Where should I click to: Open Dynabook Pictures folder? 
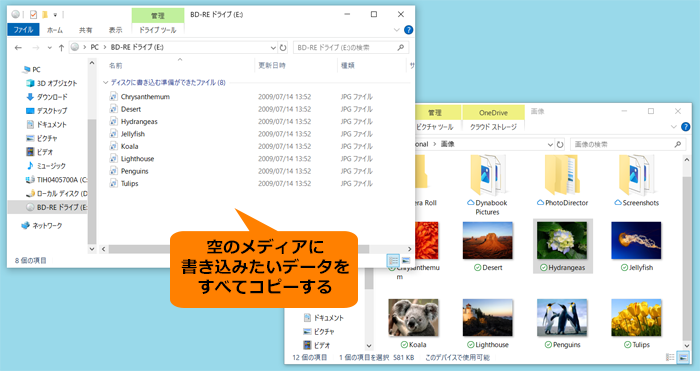click(x=488, y=185)
